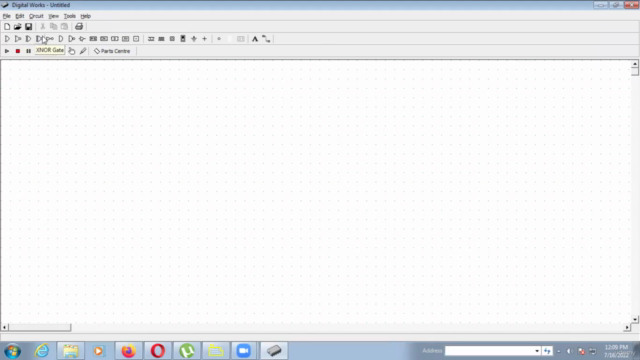Run the circuit simulation

click(x=7, y=51)
